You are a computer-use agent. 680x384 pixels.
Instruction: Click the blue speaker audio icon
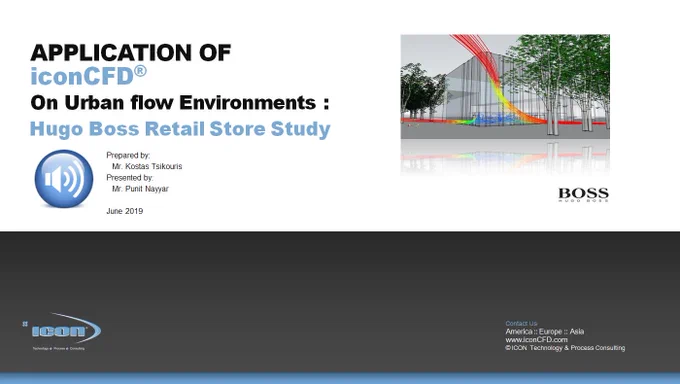[x=64, y=178]
